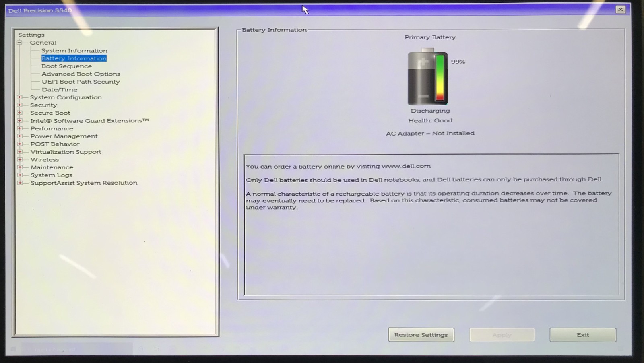
Task: Select the Virtualization Support category
Action: point(66,152)
